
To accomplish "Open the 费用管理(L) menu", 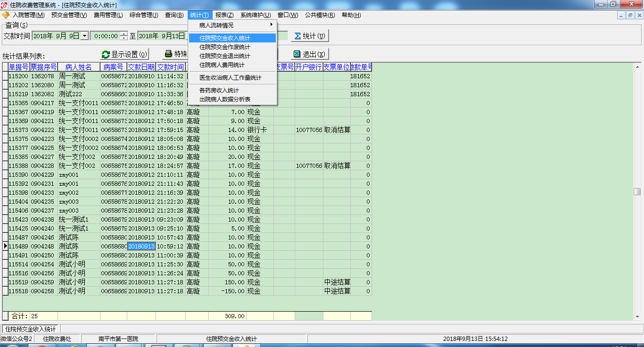I will click(108, 15).
